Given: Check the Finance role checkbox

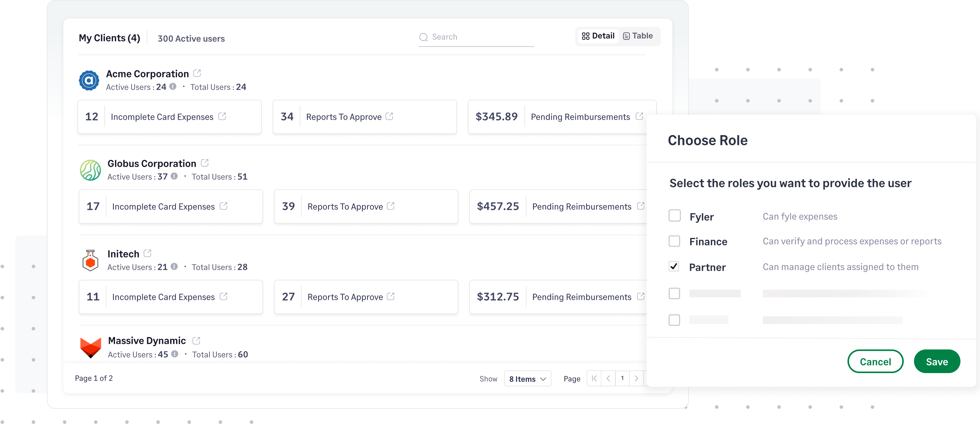Looking at the screenshot, I should (x=675, y=241).
